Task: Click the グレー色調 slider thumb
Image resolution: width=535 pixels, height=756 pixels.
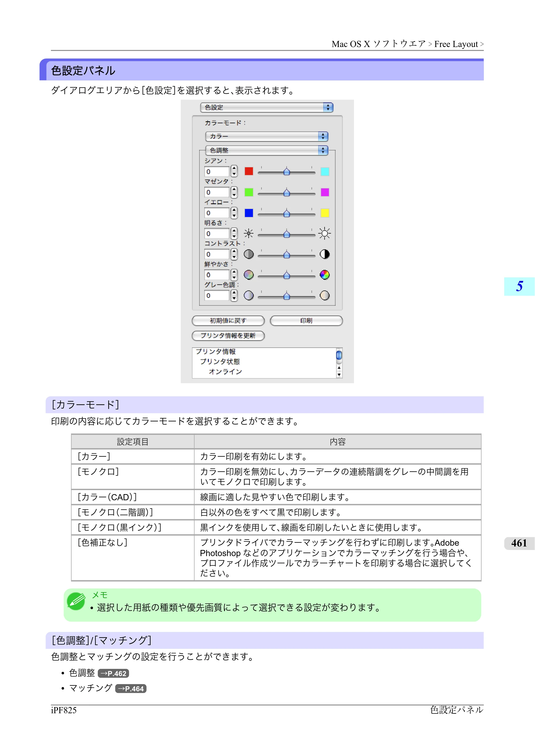Action: pyautogui.click(x=287, y=296)
